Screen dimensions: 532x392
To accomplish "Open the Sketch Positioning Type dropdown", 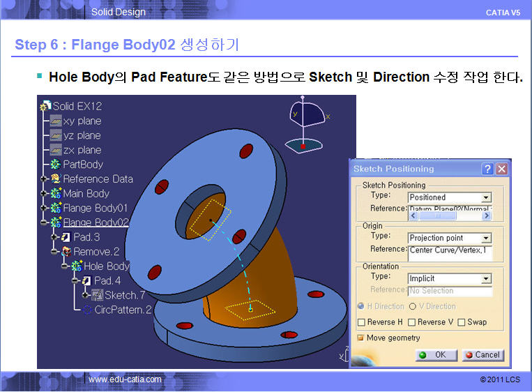I will 486,197.
